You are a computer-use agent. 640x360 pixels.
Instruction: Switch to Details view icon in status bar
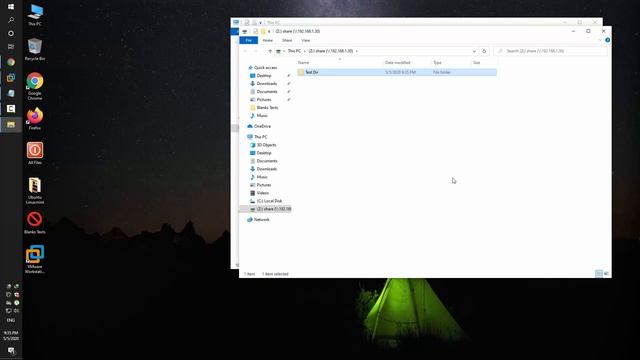(x=598, y=273)
